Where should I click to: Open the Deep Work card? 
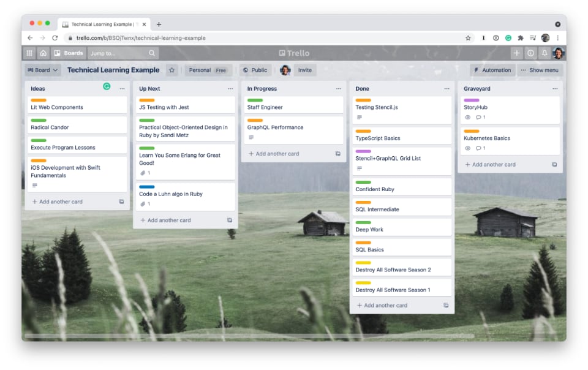(x=402, y=227)
